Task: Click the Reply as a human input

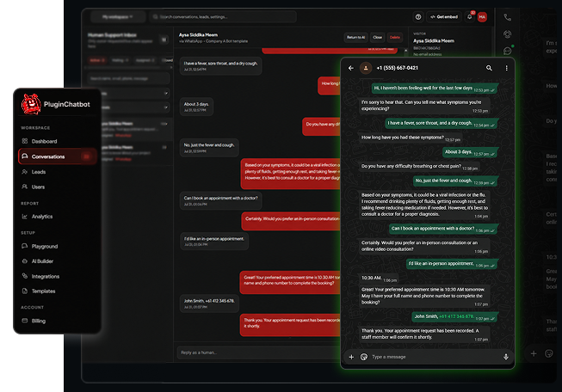Action: click(258, 352)
